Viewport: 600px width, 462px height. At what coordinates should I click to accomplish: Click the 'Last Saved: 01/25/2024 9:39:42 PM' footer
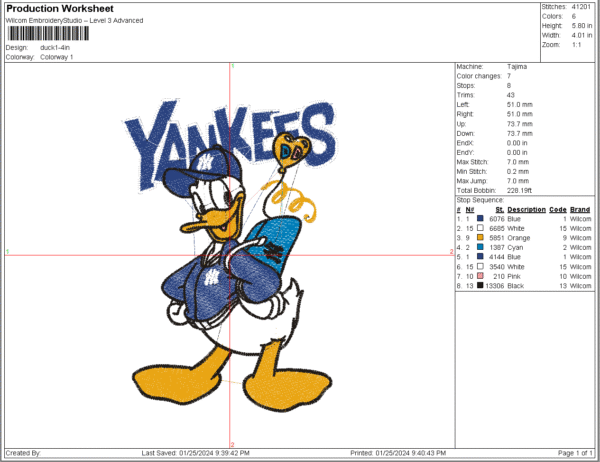click(196, 453)
